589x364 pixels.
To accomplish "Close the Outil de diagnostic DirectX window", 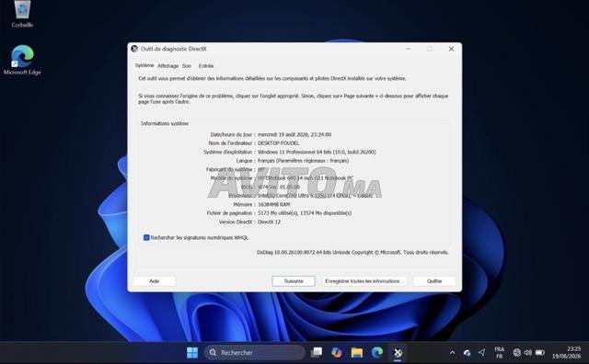I will (x=451, y=49).
